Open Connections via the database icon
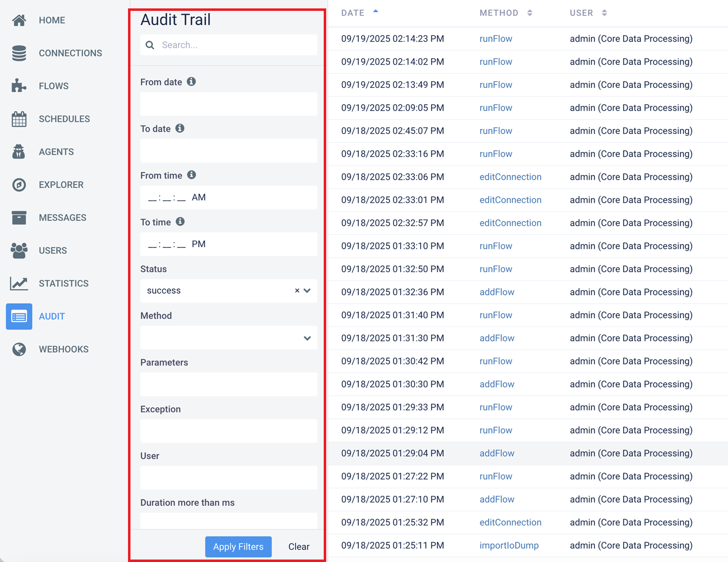 tap(19, 53)
